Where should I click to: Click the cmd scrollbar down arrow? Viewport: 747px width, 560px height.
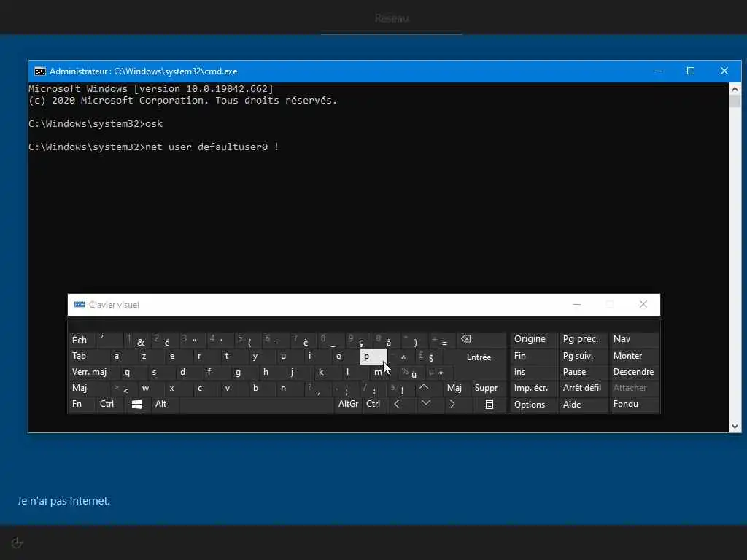click(735, 427)
